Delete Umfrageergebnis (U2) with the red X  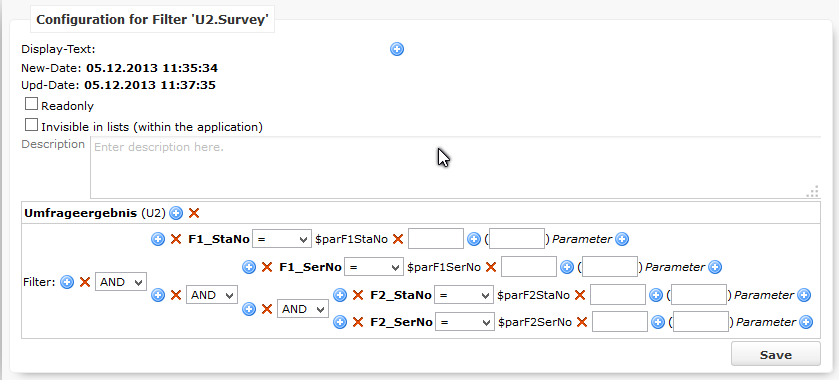(x=194, y=213)
